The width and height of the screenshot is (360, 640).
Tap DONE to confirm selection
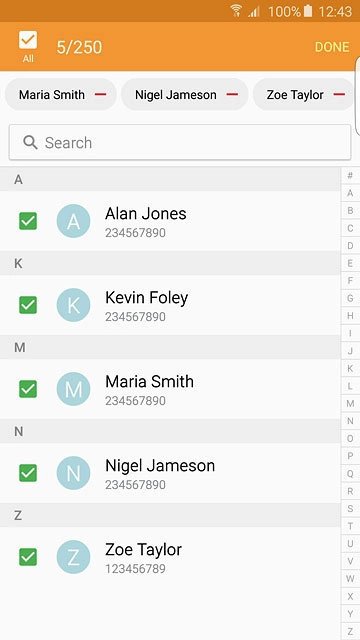point(332,47)
